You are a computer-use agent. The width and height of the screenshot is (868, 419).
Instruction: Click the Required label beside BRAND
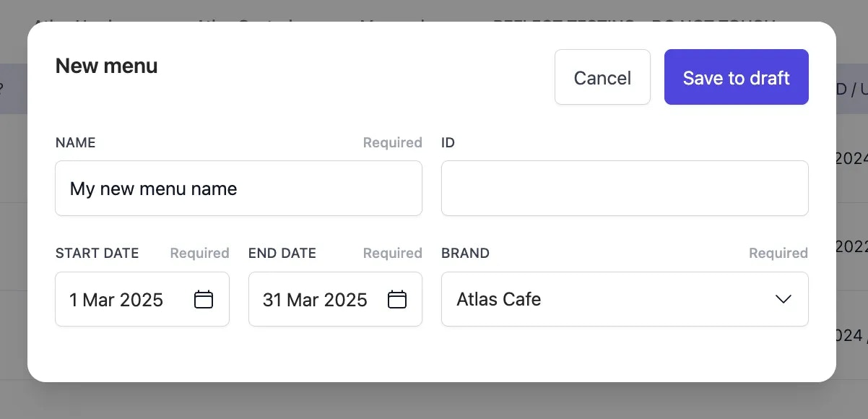[x=778, y=253]
